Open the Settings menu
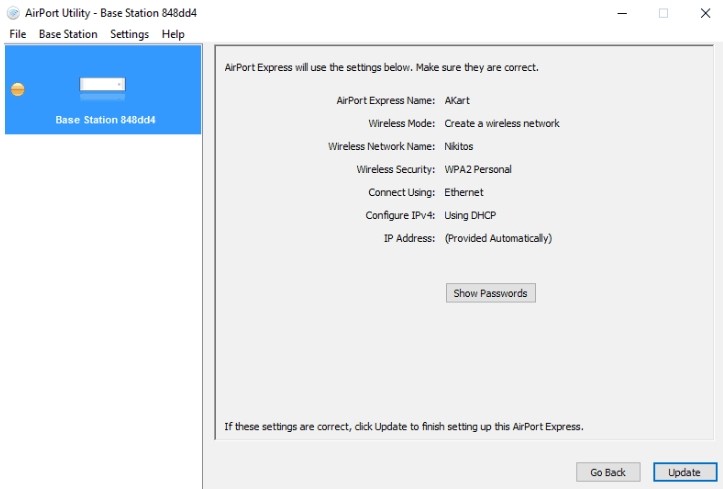The width and height of the screenshot is (723, 489). (130, 34)
